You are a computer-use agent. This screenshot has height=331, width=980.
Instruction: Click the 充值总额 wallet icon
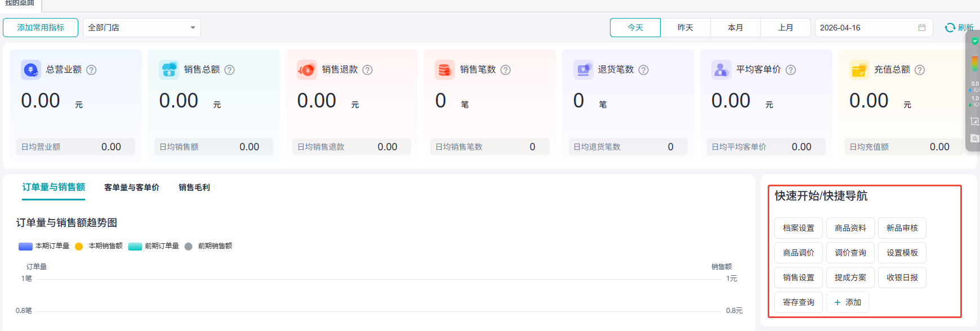859,70
